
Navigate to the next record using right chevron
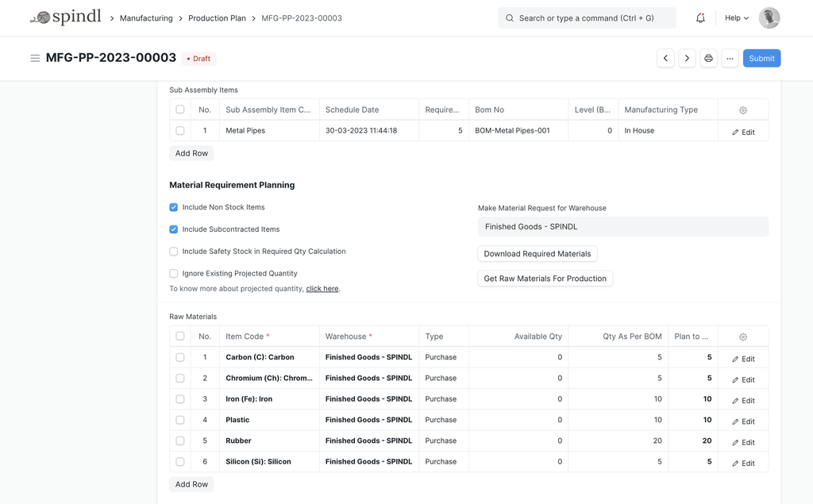[x=686, y=57]
